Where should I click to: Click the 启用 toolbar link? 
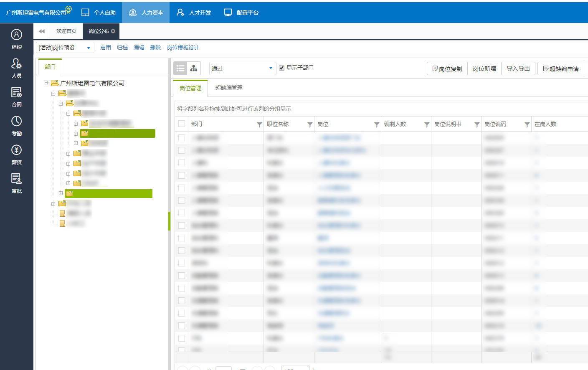(106, 48)
